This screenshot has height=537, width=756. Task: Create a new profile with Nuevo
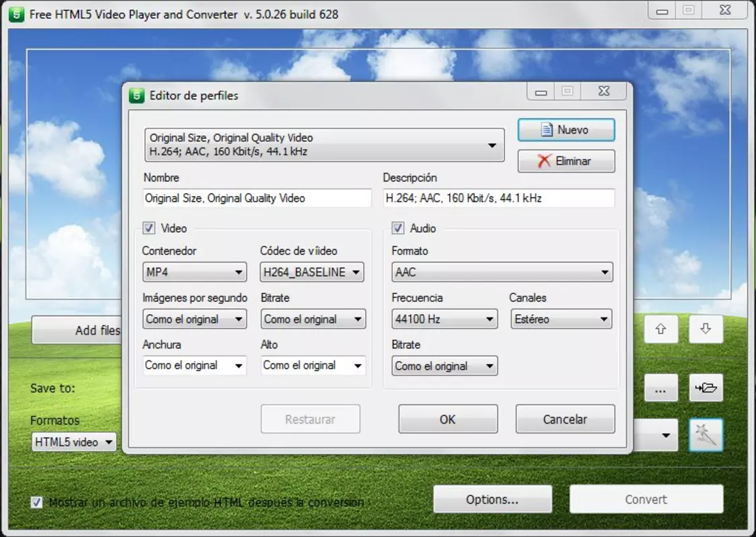coord(566,130)
